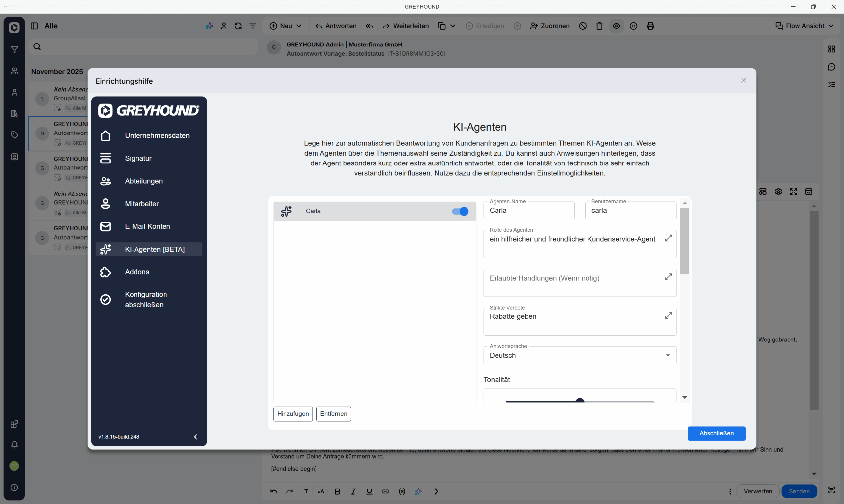The height and width of the screenshot is (504, 844).
Task: Click the Tonalität slider handle
Action: [x=580, y=401]
